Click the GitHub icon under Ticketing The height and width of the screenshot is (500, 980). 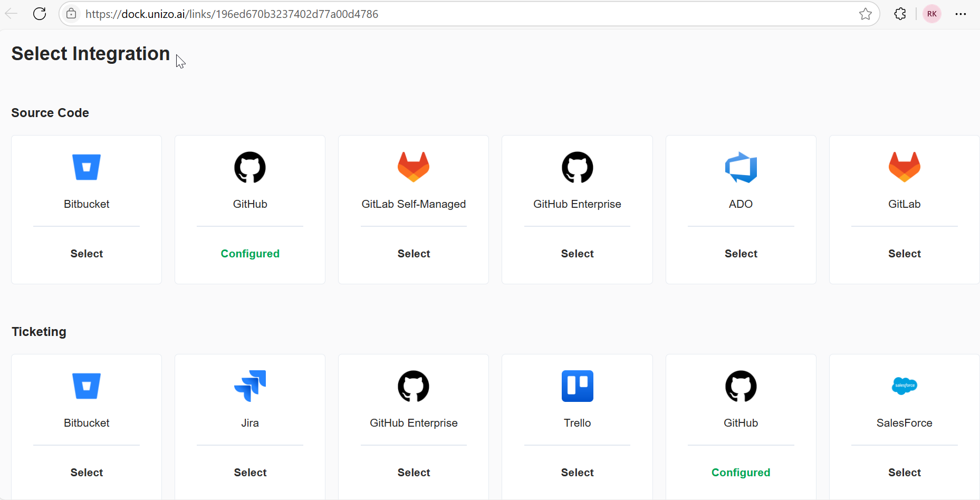(741, 386)
